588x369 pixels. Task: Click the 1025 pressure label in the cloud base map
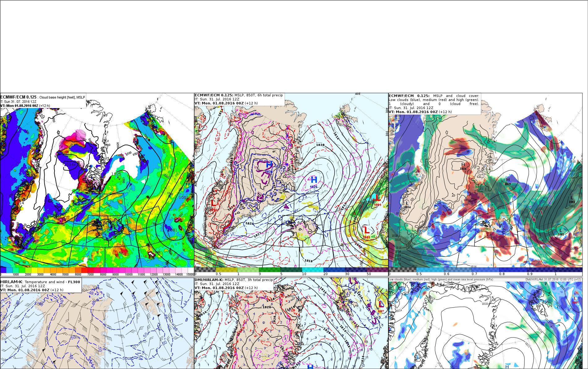[x=116, y=174]
